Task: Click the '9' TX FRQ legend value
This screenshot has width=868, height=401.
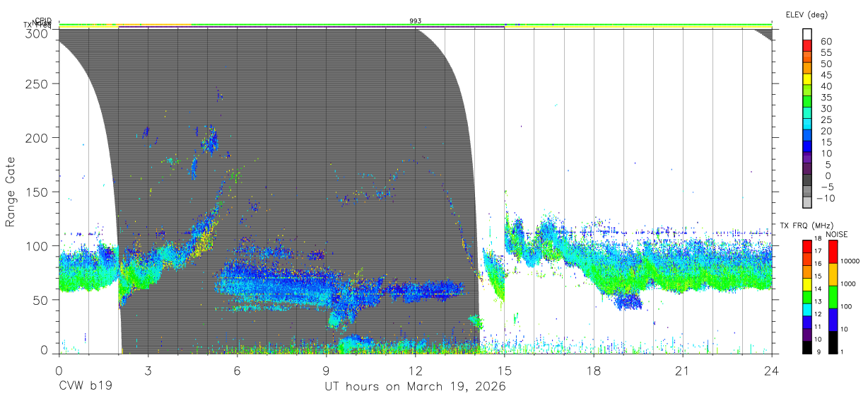Action: click(818, 351)
